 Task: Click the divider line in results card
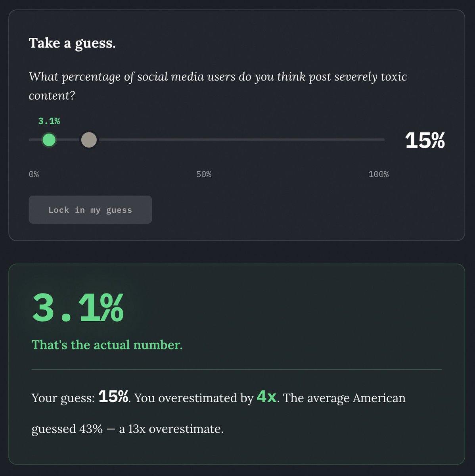pyautogui.click(x=237, y=369)
